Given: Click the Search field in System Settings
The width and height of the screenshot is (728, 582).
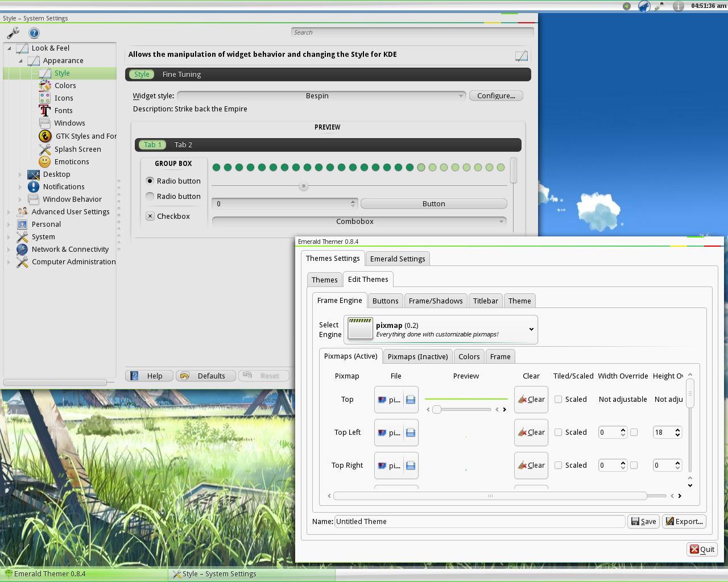Looking at the screenshot, I should pos(412,32).
